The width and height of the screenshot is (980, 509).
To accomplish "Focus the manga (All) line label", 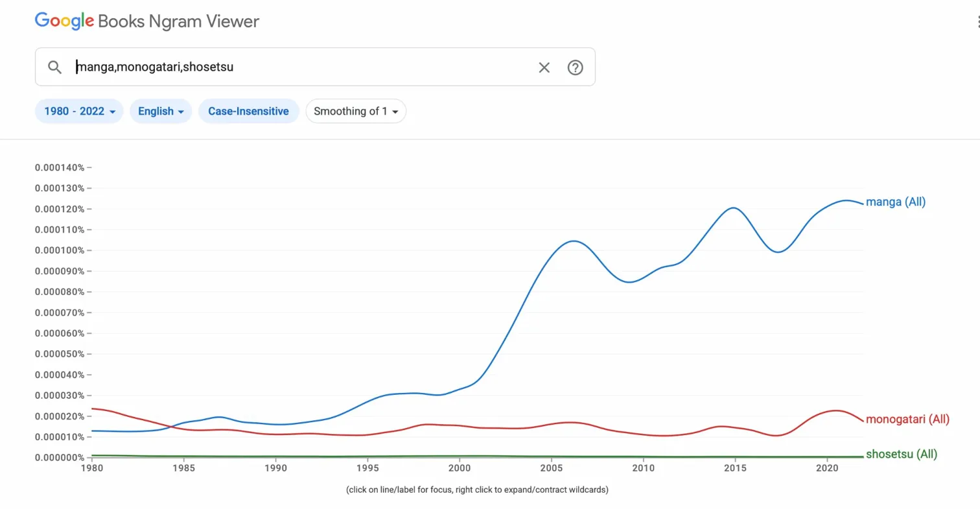I will (x=896, y=202).
